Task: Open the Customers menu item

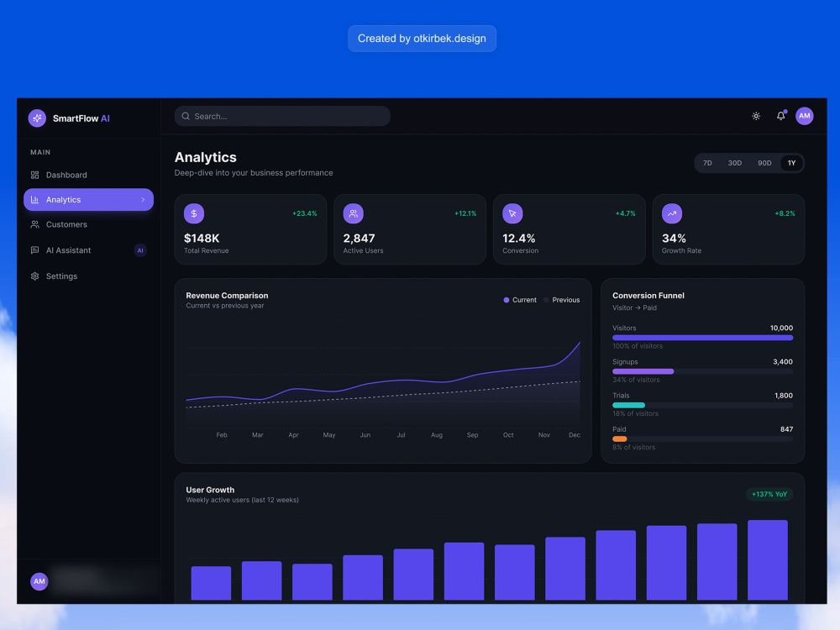Action: click(88, 224)
